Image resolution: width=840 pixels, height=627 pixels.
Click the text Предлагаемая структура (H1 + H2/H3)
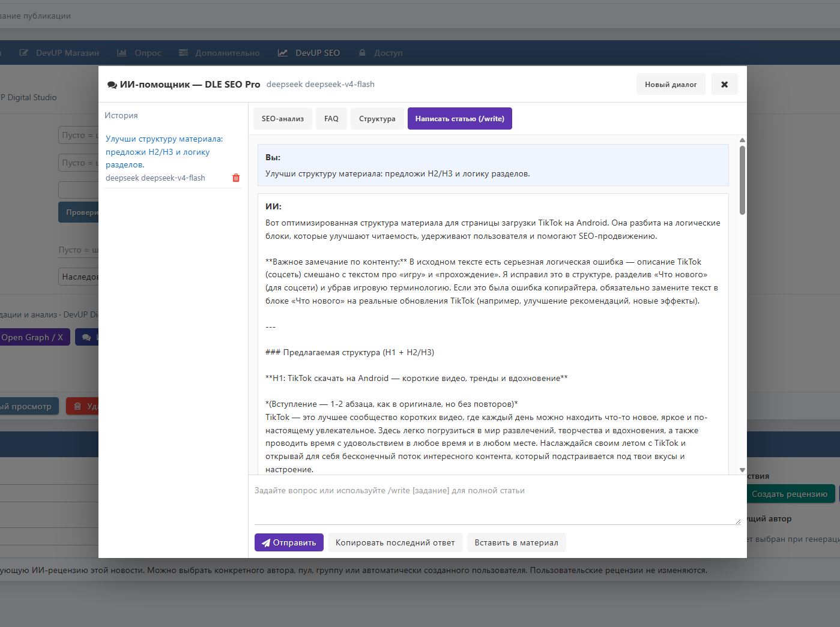tap(358, 352)
